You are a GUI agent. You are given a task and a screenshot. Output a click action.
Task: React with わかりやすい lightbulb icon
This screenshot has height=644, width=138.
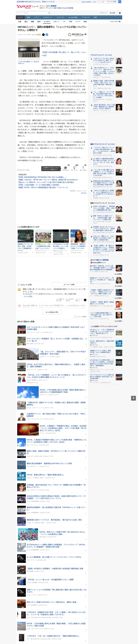click(x=74, y=168)
